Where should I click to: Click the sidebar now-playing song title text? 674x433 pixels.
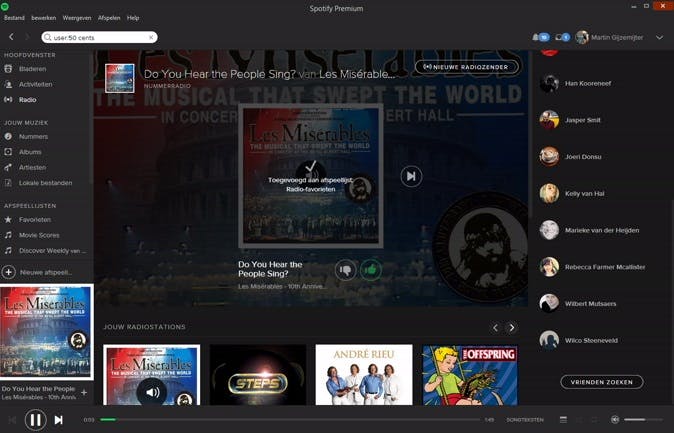pos(38,389)
